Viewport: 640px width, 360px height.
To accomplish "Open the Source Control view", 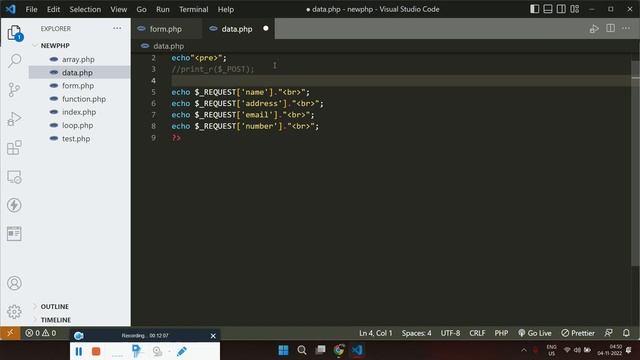I will pos(14,90).
